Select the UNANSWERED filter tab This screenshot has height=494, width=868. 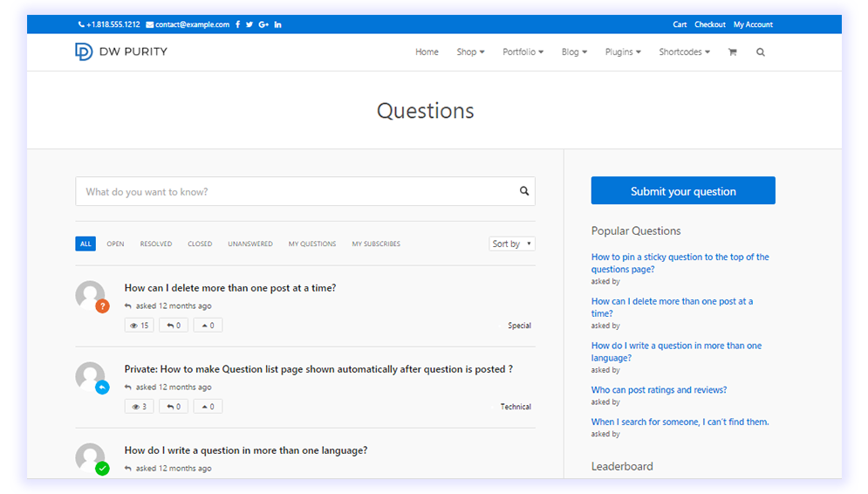(x=250, y=244)
